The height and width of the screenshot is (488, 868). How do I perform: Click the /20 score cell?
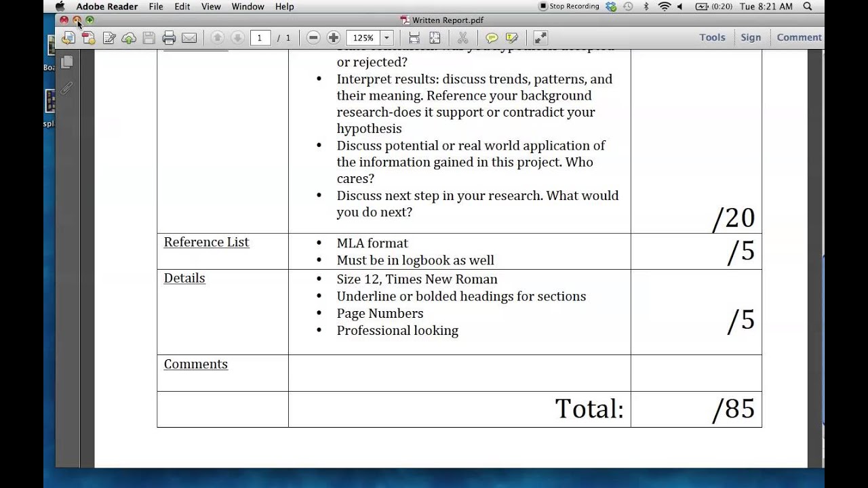click(734, 218)
